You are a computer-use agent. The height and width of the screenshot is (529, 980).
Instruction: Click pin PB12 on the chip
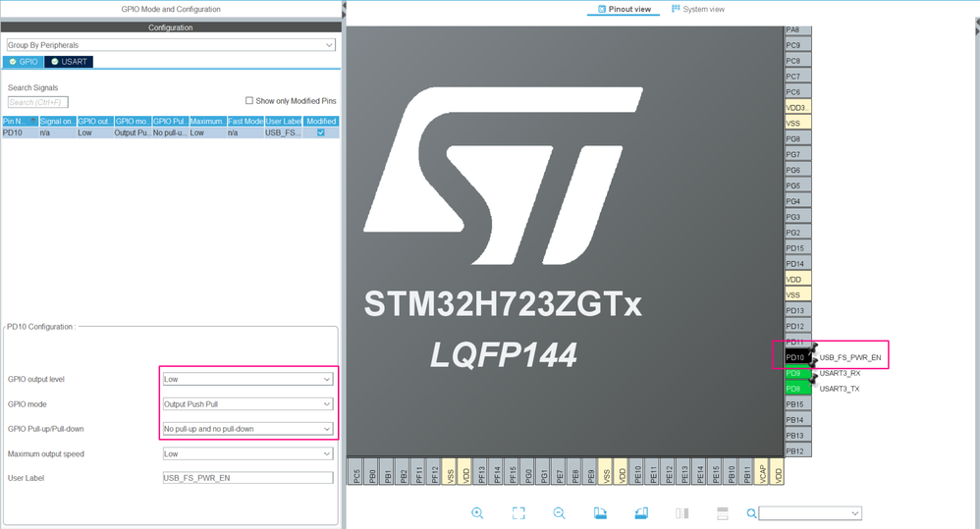point(797,450)
